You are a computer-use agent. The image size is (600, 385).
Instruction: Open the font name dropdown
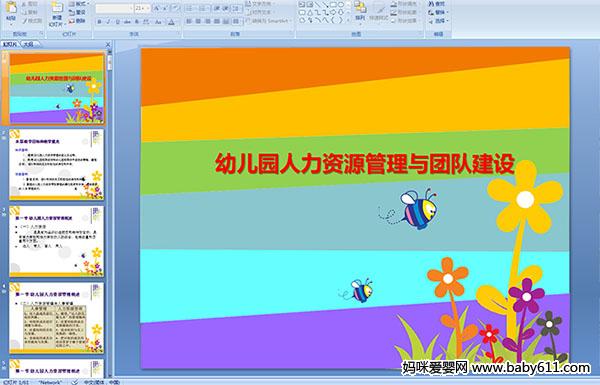click(131, 8)
